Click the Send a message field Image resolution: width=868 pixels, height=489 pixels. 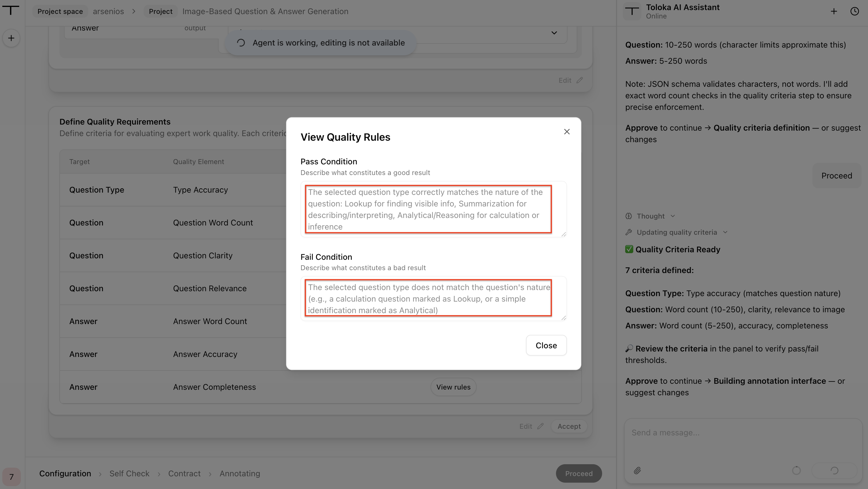click(743, 439)
